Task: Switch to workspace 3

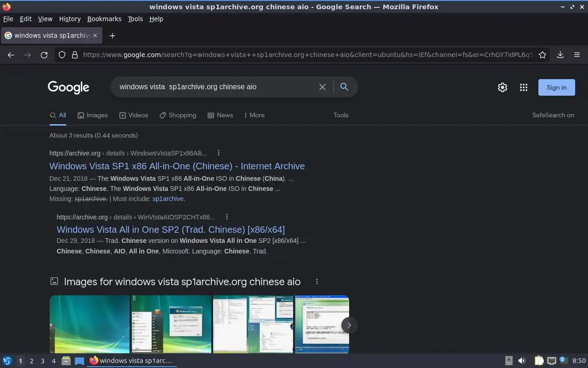Action: (x=42, y=361)
